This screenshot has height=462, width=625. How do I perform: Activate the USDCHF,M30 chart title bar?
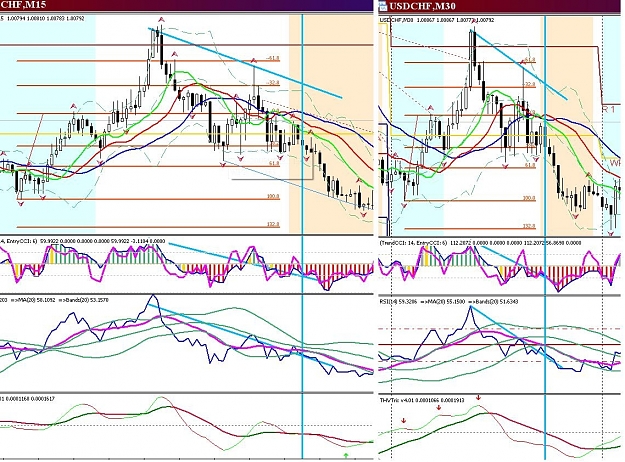(x=501, y=6)
